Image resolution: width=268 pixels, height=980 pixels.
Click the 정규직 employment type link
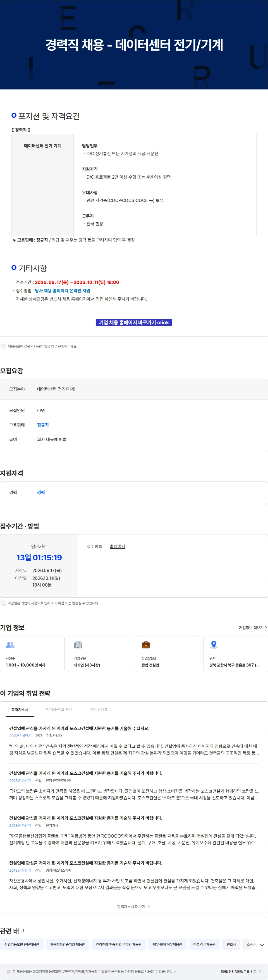point(43,425)
